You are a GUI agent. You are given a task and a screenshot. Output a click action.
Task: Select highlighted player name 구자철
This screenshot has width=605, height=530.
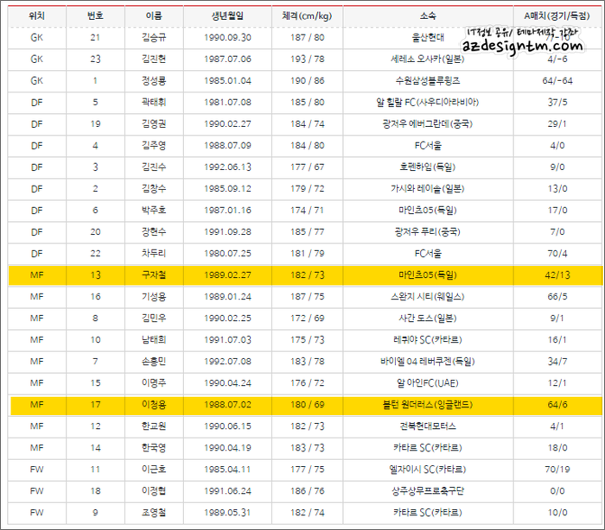[154, 275]
